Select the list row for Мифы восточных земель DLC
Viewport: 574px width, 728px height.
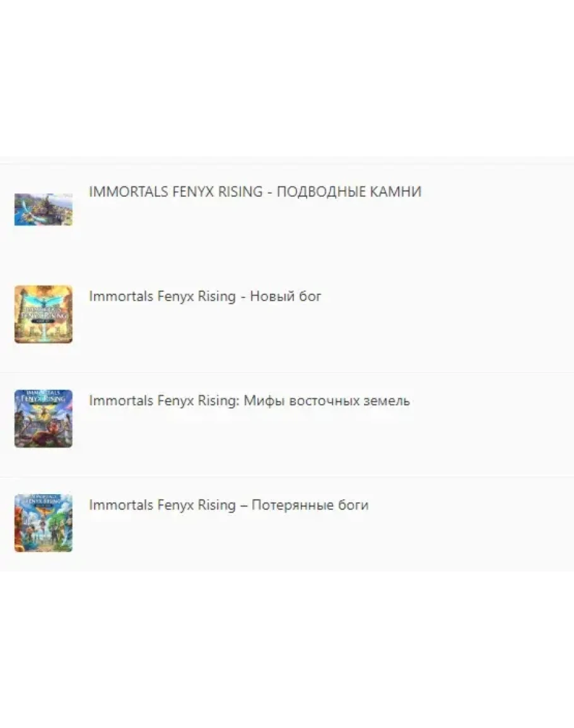[287, 425]
